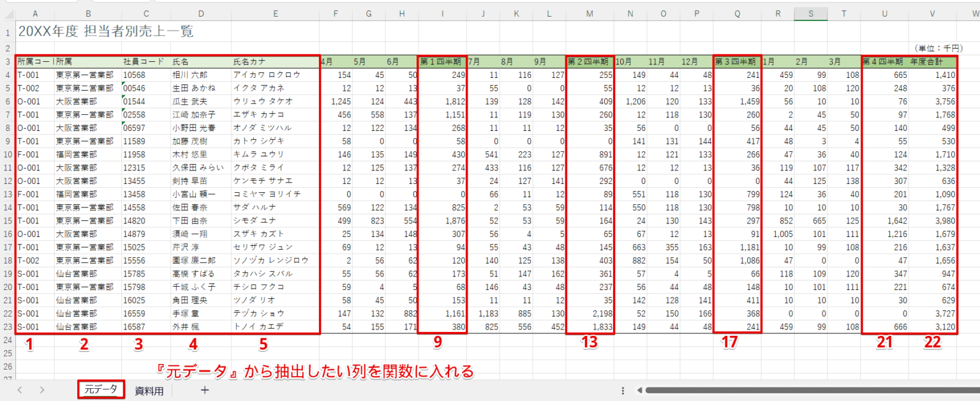980x401 pixels.
Task: Select the name cell 外井 楓
Action: tap(202, 326)
